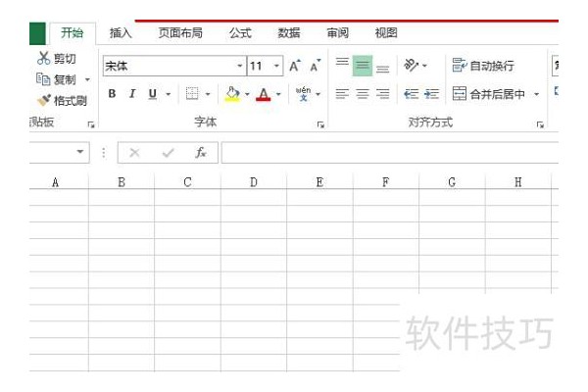Image resolution: width=588 pixels, height=392 pixels.
Task: Toggle Bold formatting
Action: (x=112, y=93)
